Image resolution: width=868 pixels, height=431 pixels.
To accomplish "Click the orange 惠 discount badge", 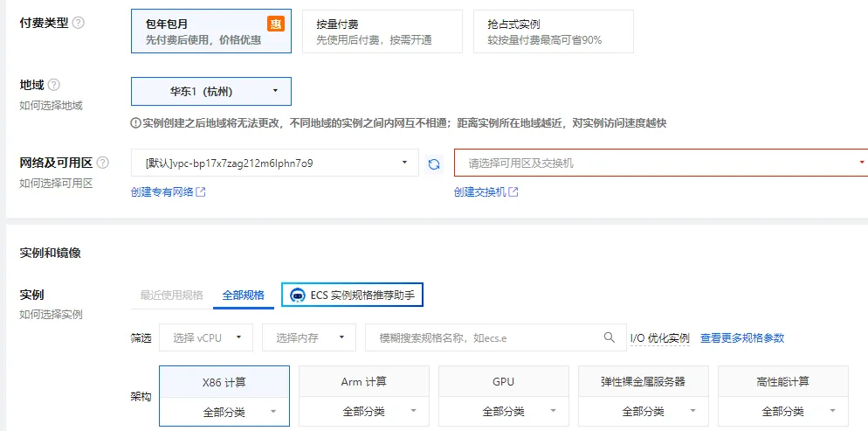I will [x=276, y=24].
